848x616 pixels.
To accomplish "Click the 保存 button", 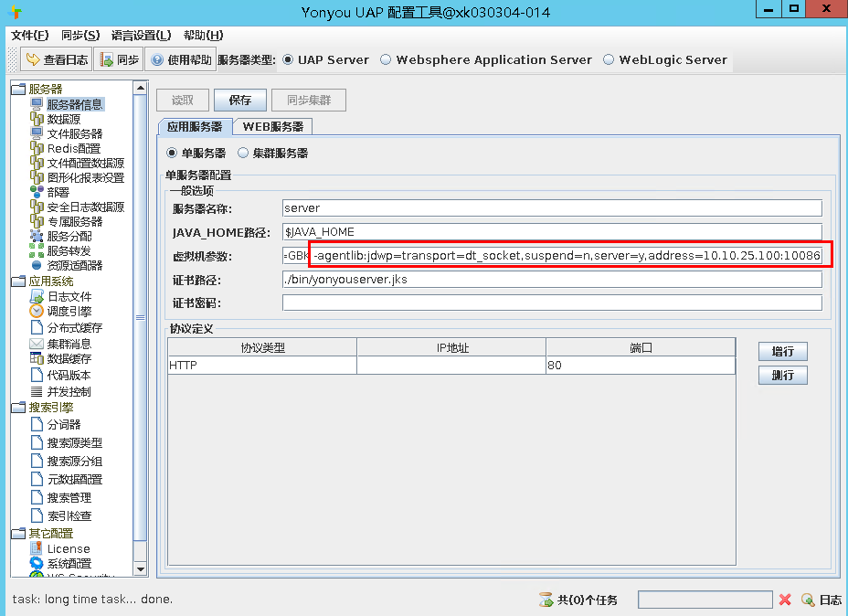I will point(240,100).
